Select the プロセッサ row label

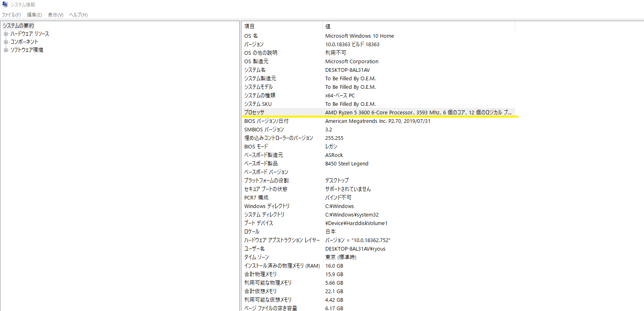pos(254,112)
